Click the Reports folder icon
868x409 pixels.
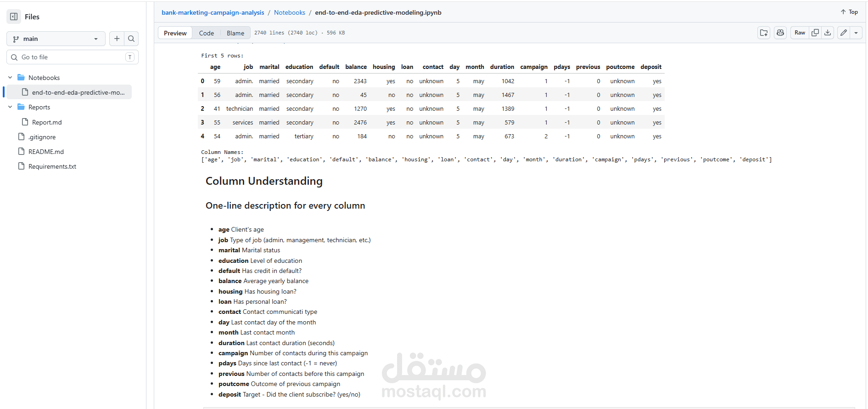pos(21,107)
